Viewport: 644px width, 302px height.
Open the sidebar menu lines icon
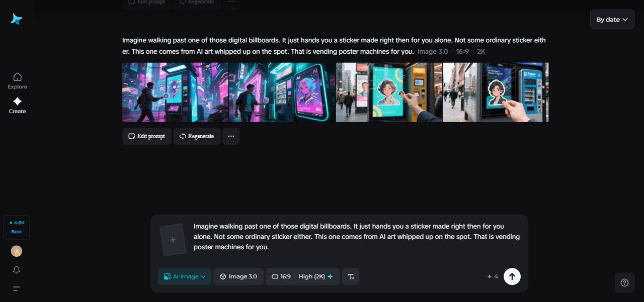click(x=17, y=288)
